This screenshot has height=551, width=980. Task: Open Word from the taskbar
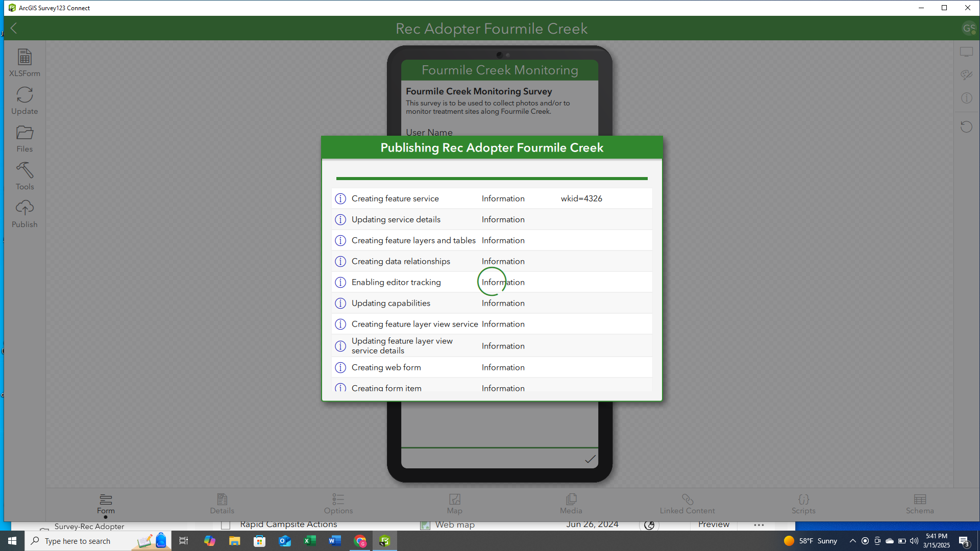[x=335, y=541]
